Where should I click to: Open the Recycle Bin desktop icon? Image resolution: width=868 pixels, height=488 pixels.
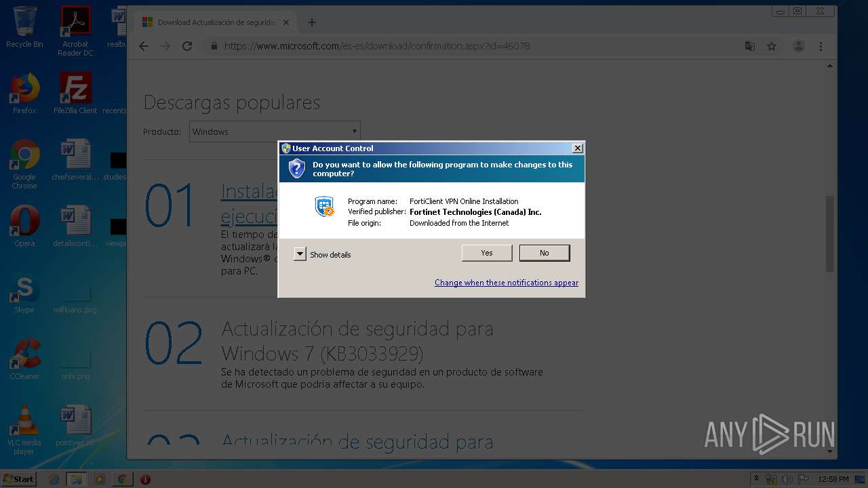24,27
